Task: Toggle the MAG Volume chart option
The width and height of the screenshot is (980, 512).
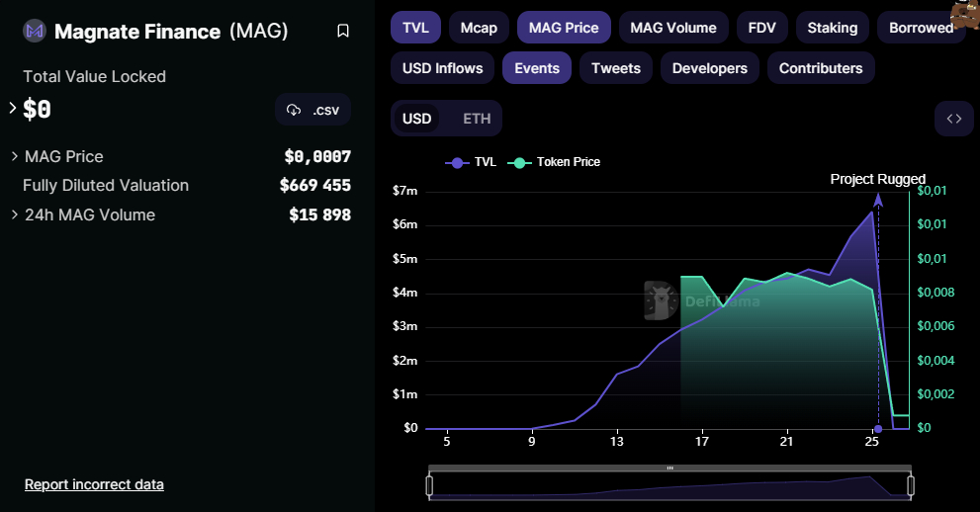Action: tap(673, 28)
